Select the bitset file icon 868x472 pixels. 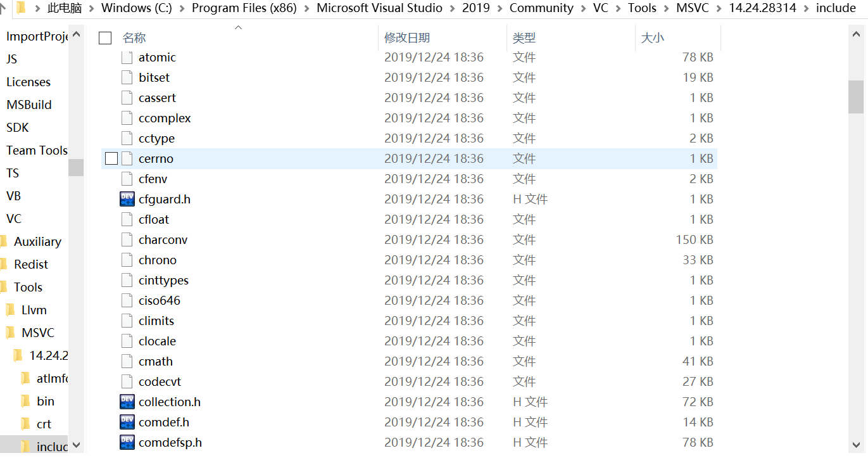click(127, 78)
